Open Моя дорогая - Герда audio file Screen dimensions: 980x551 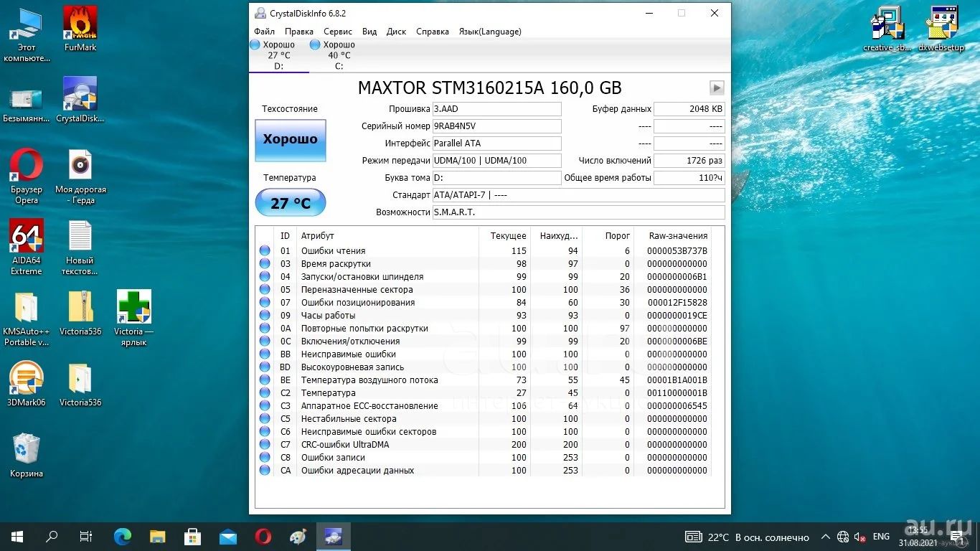tap(80, 176)
